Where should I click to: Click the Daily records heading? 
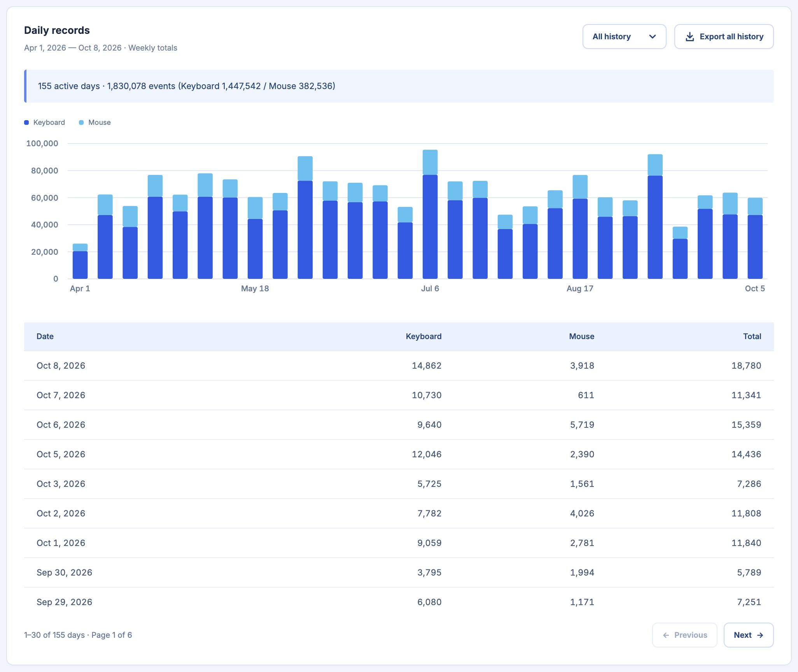pos(57,30)
